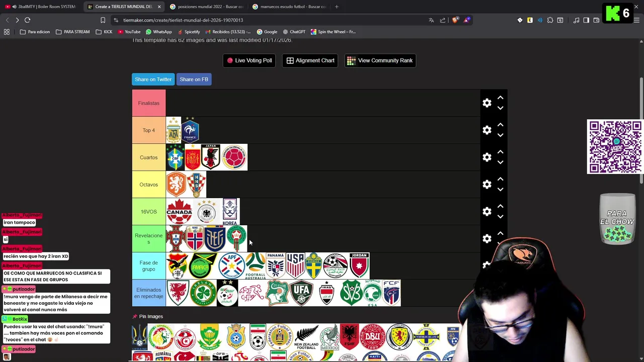Toggle the browser sidebar panel icon
The width and height of the screenshot is (644, 362).
(x=586, y=20)
